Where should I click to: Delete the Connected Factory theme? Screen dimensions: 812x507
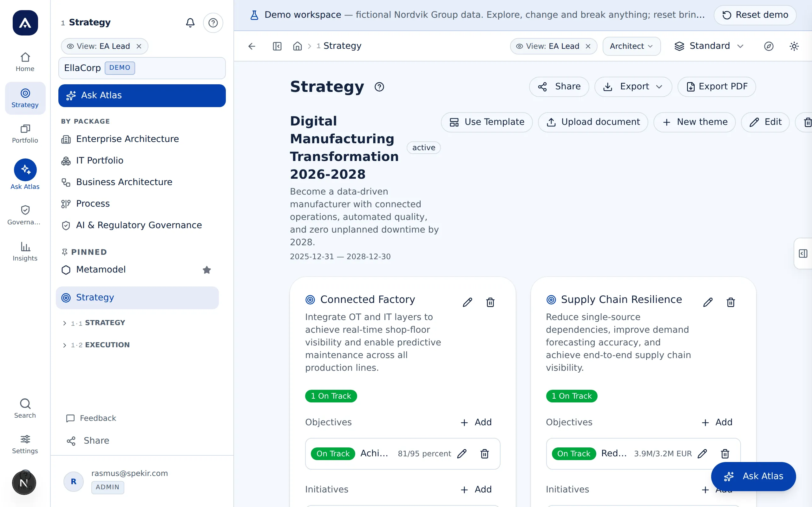coord(490,302)
